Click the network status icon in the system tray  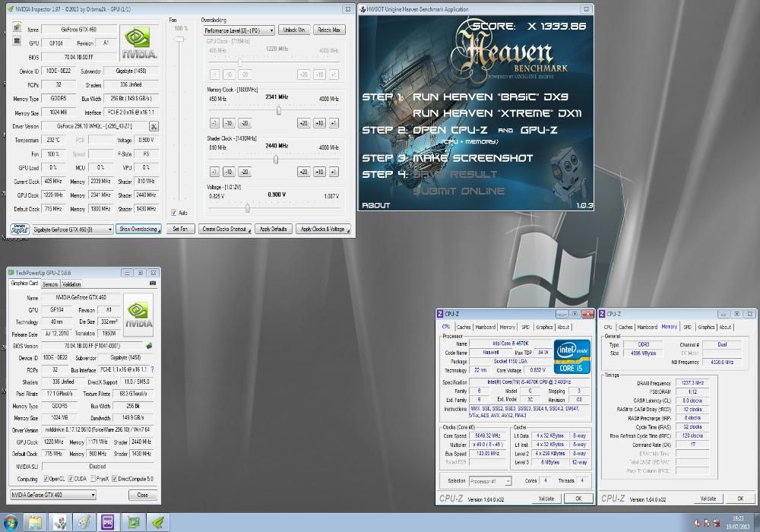[x=717, y=524]
